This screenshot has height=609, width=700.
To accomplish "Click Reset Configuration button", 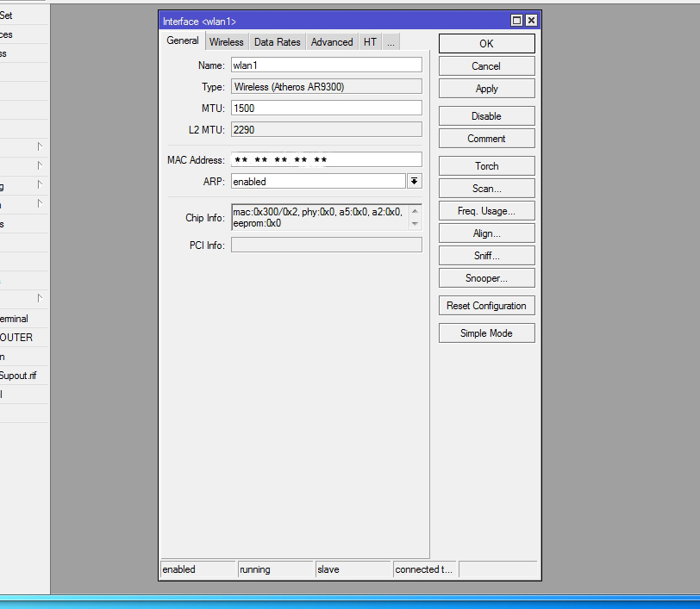I will coord(486,306).
